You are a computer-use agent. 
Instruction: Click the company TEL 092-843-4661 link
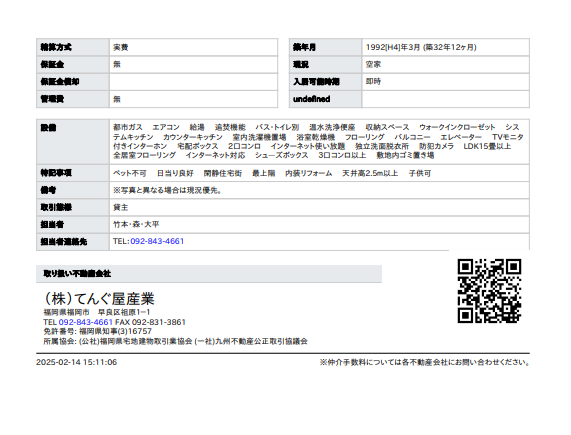click(85, 322)
